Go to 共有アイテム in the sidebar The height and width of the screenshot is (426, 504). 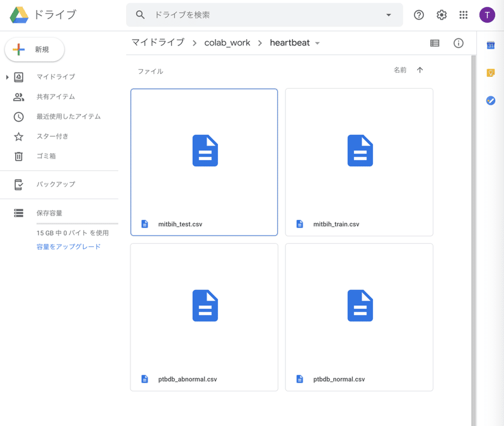(55, 97)
